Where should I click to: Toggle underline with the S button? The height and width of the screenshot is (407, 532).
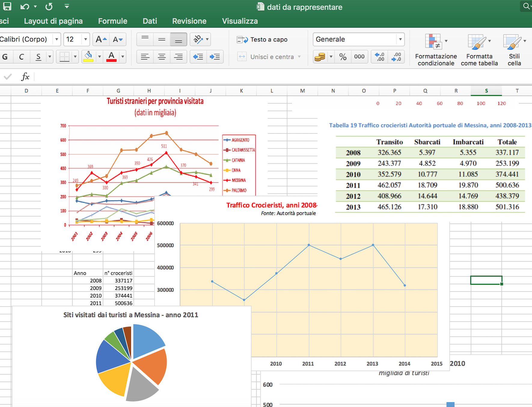coord(38,57)
